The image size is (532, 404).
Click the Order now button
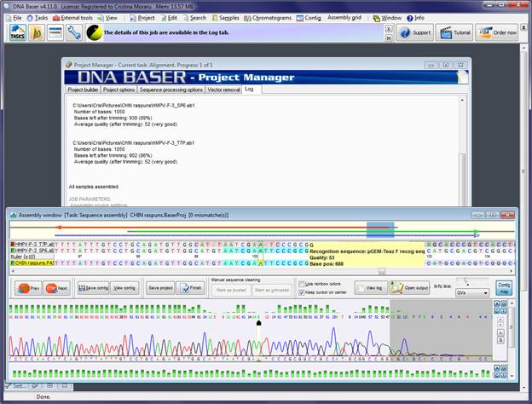497,33
